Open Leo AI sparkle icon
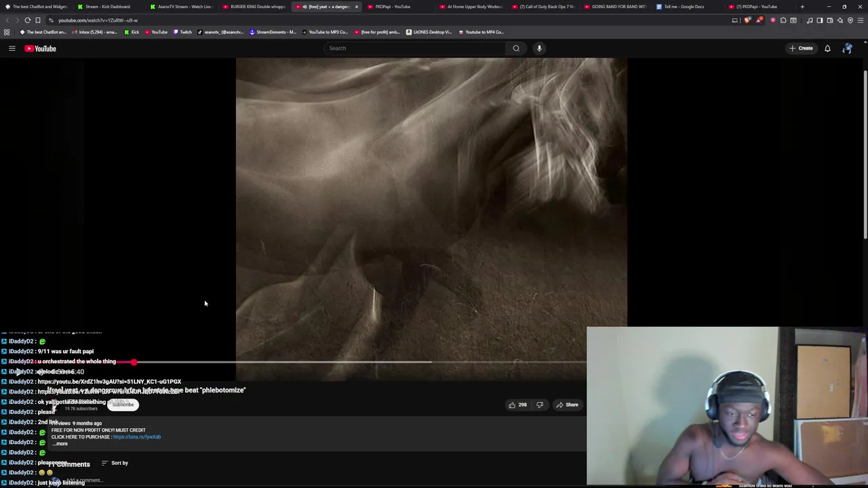The image size is (868, 488). (840, 20)
